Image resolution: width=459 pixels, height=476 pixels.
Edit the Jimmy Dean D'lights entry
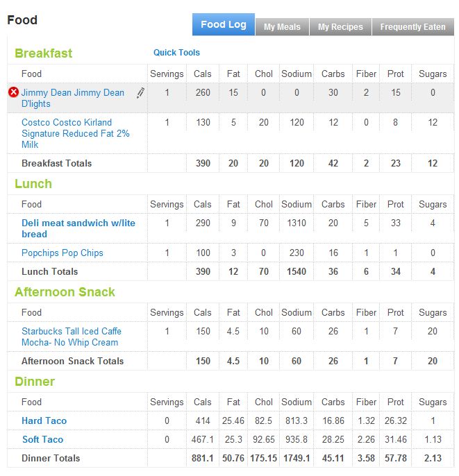tap(140, 93)
